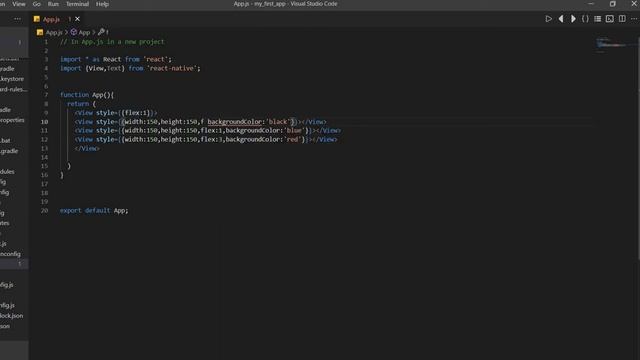Open the Run menu
The image size is (640, 360).
click(x=53, y=4)
